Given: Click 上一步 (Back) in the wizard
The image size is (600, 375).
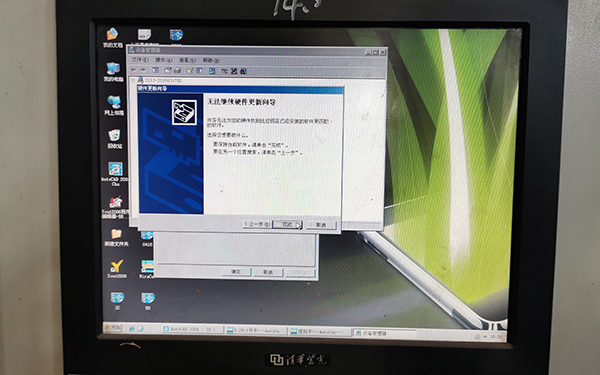Looking at the screenshot, I should pyautogui.click(x=257, y=224).
